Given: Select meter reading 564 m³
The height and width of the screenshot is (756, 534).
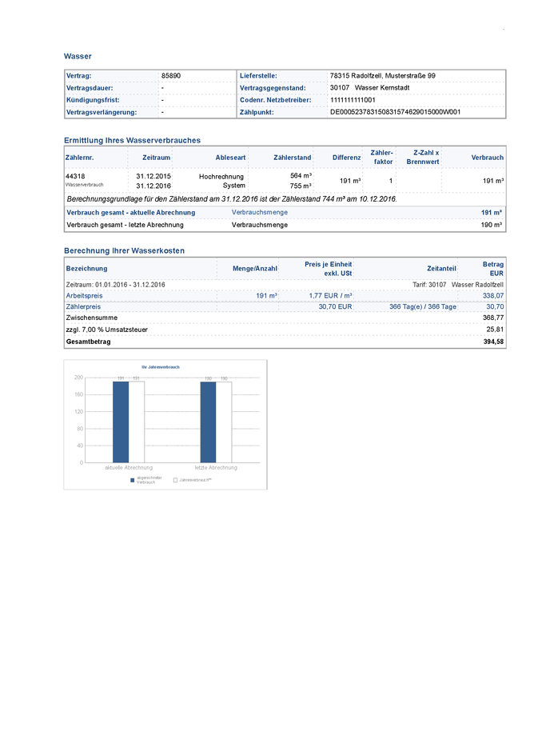Looking at the screenshot, I should click(301, 176).
